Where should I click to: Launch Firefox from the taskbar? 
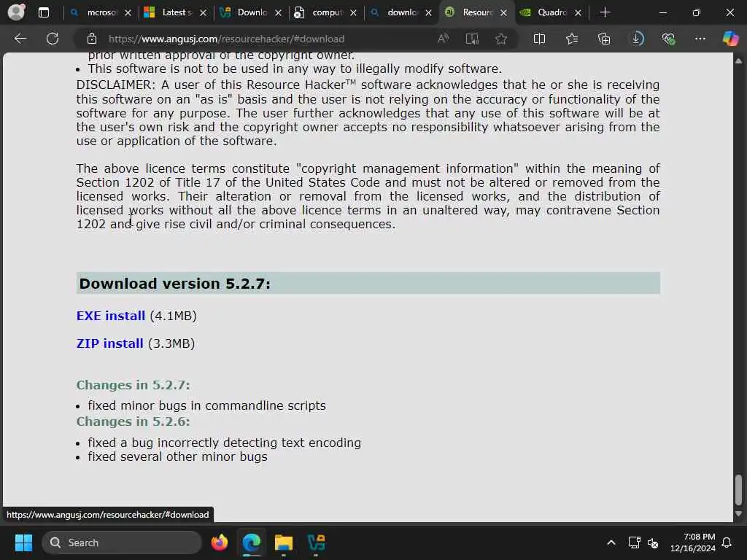pyautogui.click(x=219, y=542)
